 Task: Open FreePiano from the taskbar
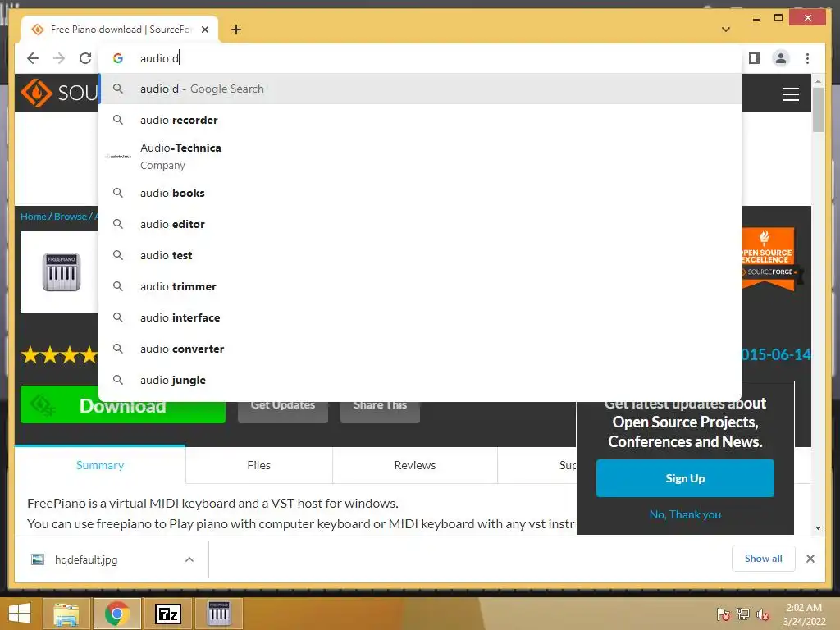218,614
